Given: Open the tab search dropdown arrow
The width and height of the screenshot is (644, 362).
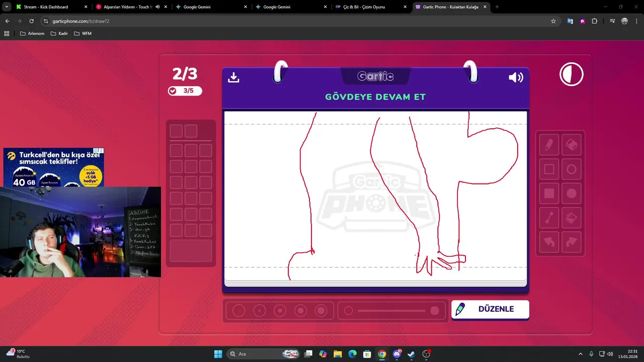Looking at the screenshot, I should tap(7, 7).
